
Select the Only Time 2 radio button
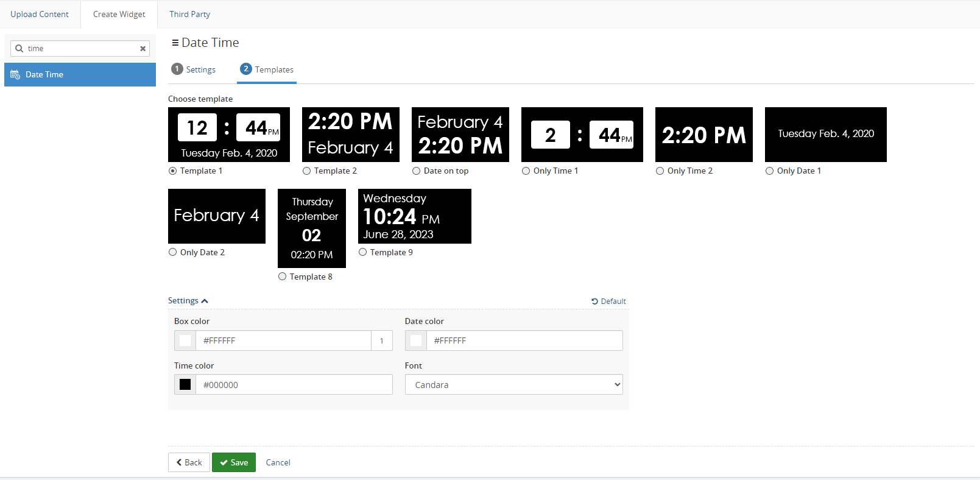(x=660, y=171)
